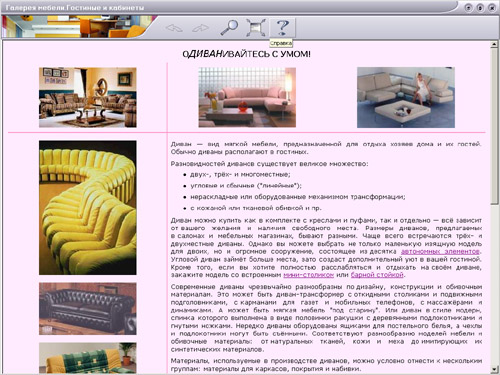Screen dimensions: 500x375
Task: Maximize the window using the title bar button
Action: pyautogui.click(x=480, y=7)
